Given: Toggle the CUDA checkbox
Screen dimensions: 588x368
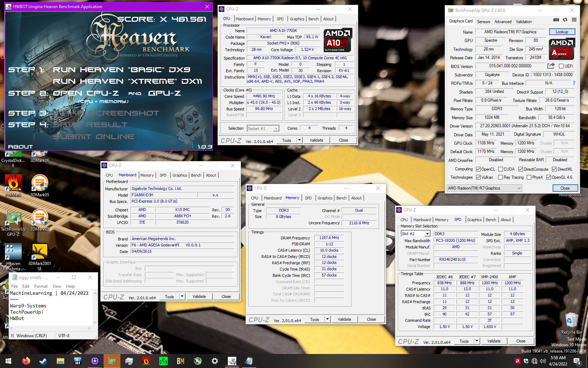Looking at the screenshot, I should point(500,169).
